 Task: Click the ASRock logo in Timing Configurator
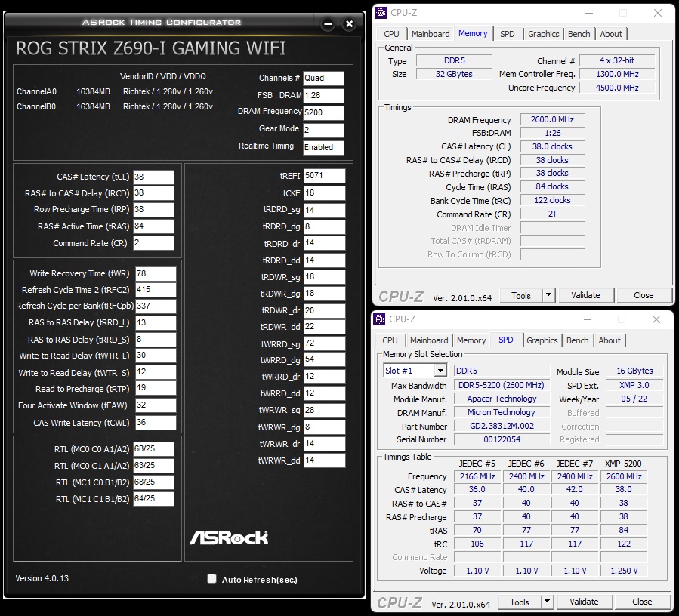point(229,537)
